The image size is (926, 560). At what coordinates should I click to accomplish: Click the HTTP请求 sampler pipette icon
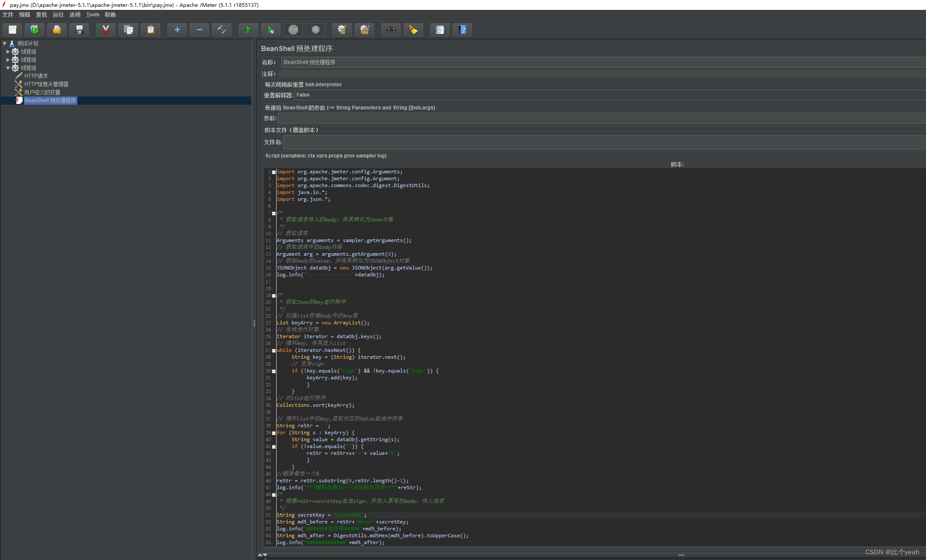(18, 76)
